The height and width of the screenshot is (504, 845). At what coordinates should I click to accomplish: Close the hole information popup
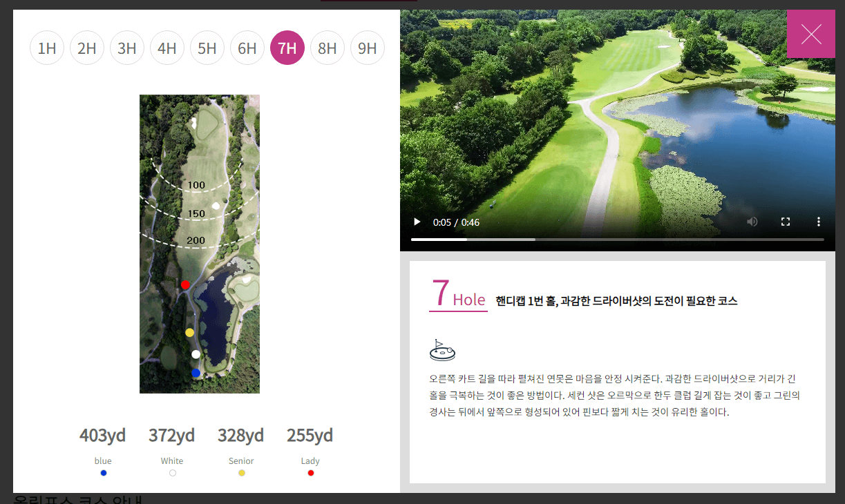(x=812, y=34)
